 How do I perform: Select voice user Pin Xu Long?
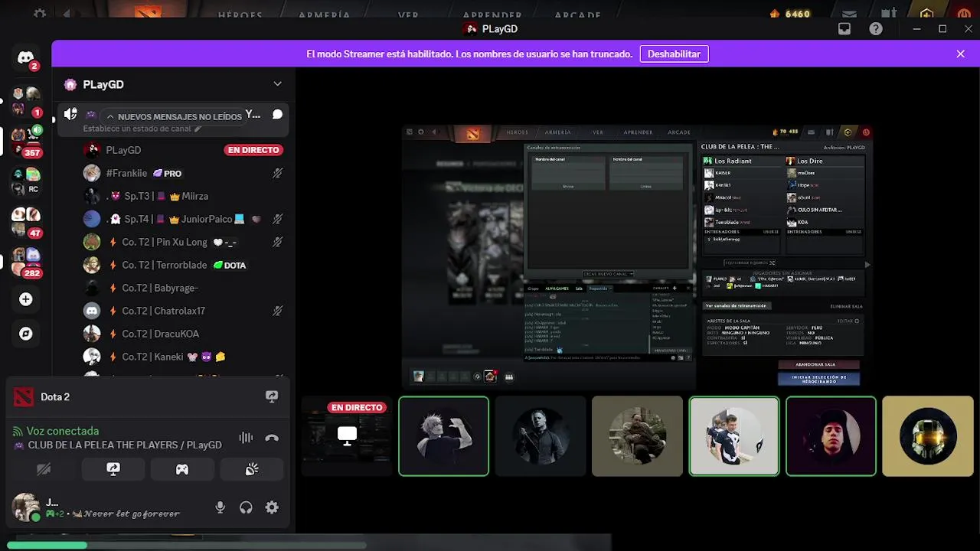point(183,242)
